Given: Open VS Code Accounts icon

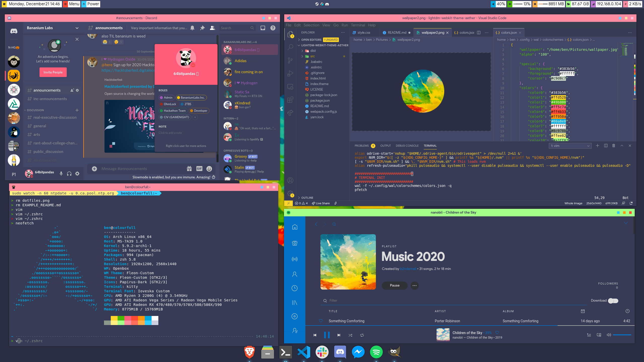Looking at the screenshot, I should pyautogui.click(x=290, y=180).
